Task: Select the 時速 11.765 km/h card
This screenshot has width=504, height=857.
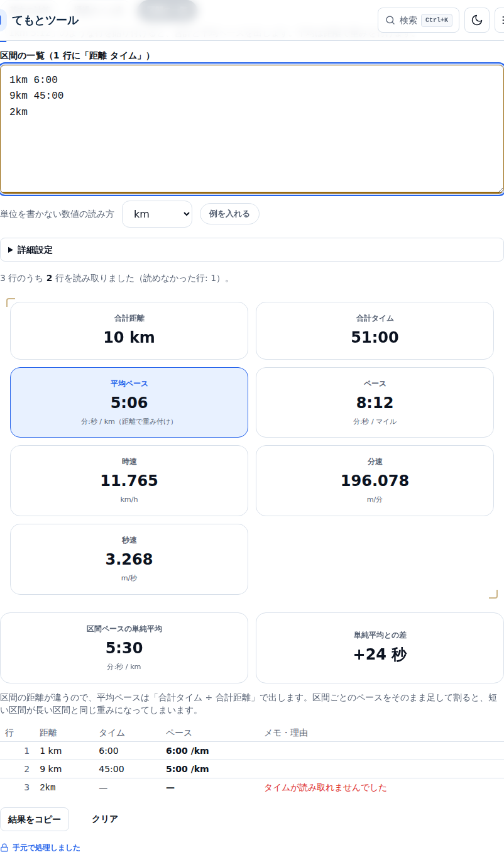Action: (x=129, y=480)
